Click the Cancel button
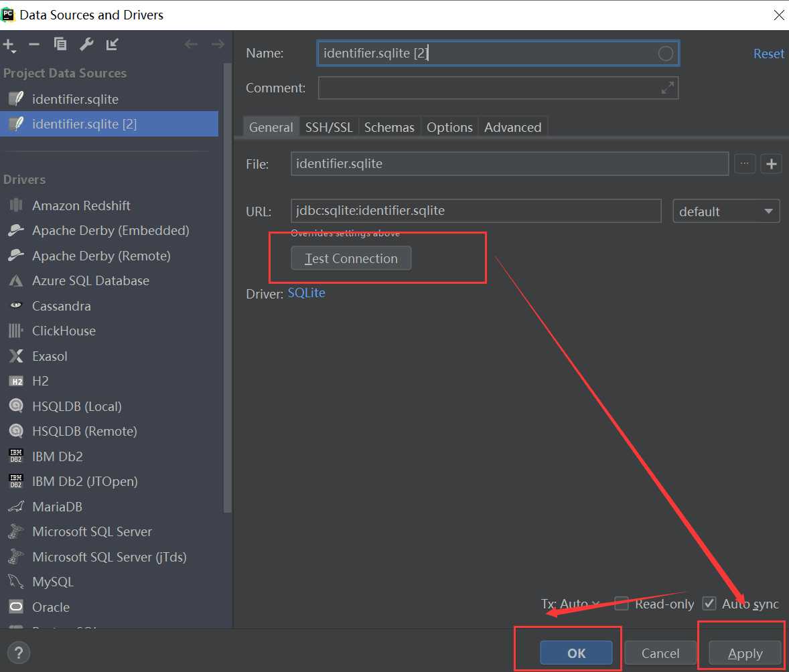Image resolution: width=789 pixels, height=672 pixels. (660, 653)
